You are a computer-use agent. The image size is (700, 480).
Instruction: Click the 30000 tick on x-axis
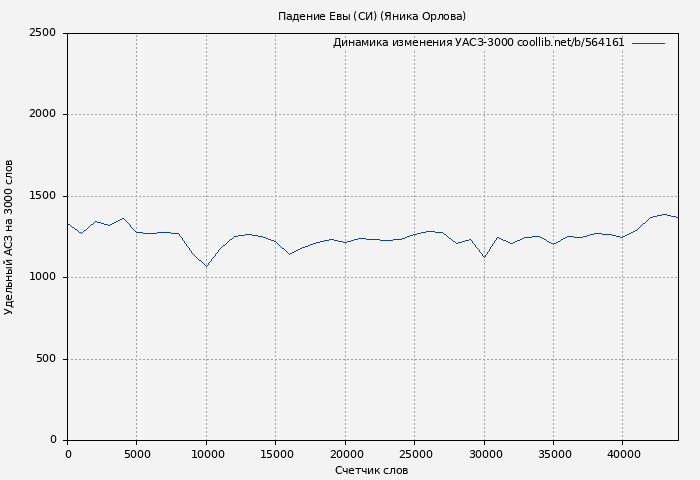pyautogui.click(x=484, y=454)
